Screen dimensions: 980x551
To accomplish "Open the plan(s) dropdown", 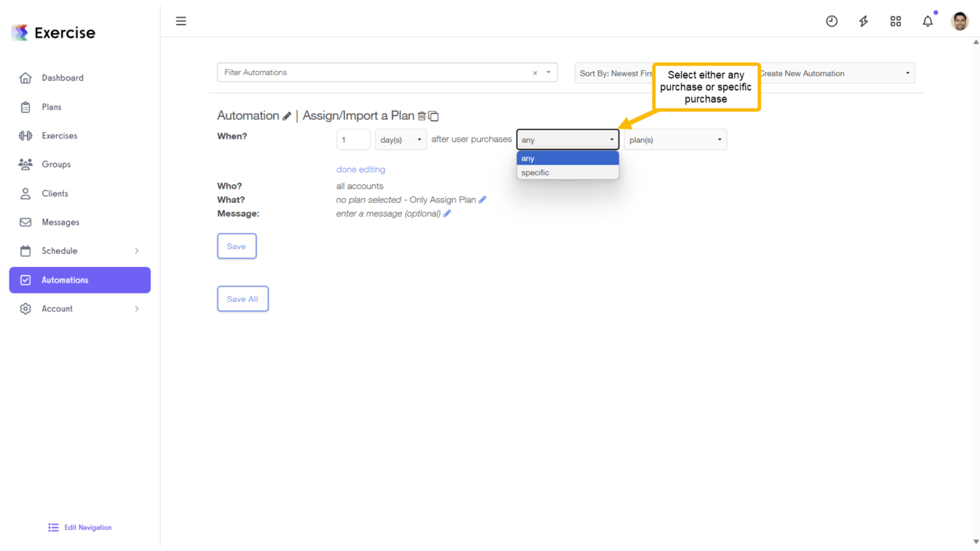I will click(x=674, y=139).
